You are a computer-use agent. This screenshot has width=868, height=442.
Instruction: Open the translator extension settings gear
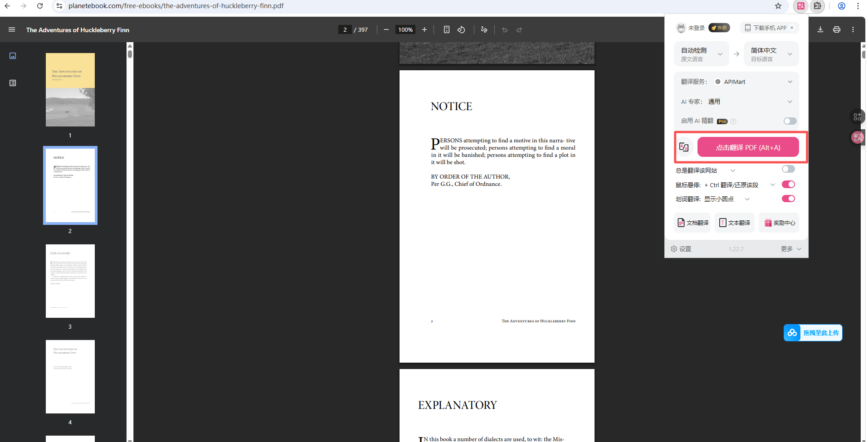click(x=674, y=248)
